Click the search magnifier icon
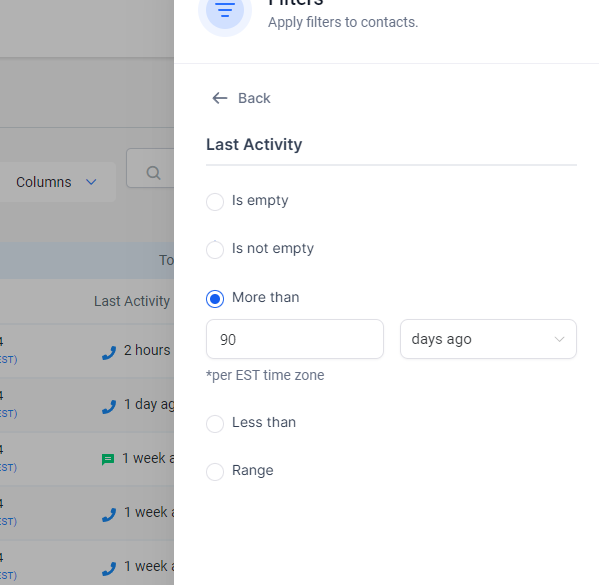599x585 pixels. click(153, 173)
